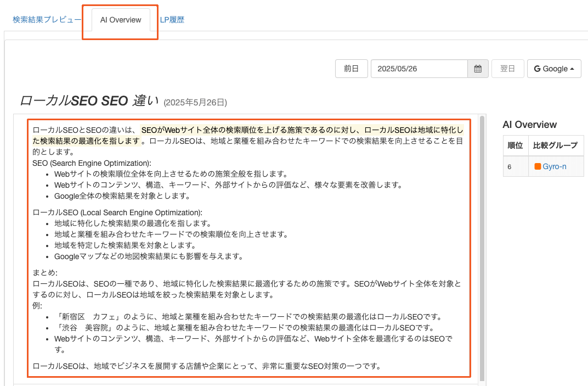Open the Gyro-n link in the table

(x=554, y=166)
